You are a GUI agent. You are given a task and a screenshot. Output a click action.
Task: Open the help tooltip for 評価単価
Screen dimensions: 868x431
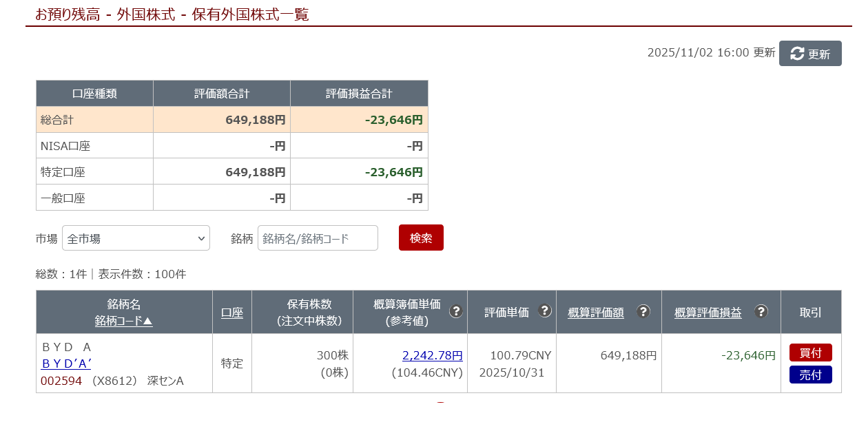click(x=544, y=311)
